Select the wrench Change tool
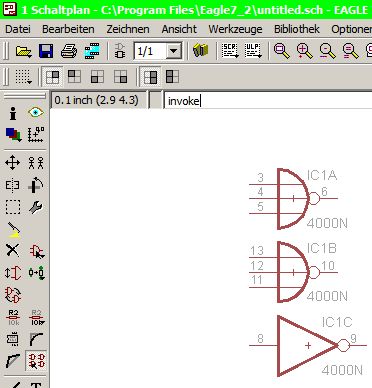This screenshot has height=388, width=372. coord(36,207)
